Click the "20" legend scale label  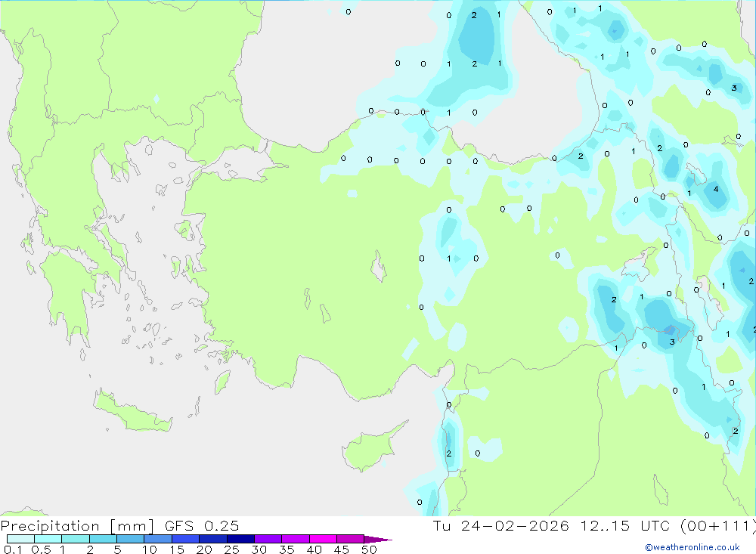coord(204,549)
